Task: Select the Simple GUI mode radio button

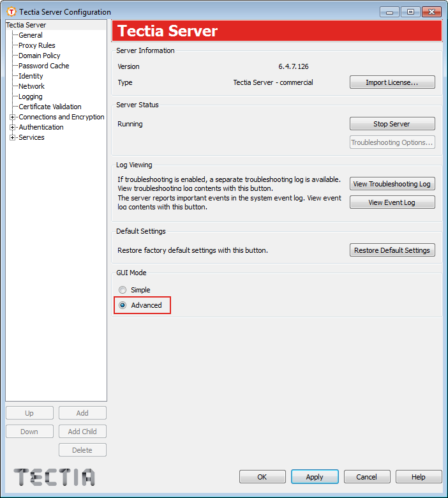Action: (123, 290)
